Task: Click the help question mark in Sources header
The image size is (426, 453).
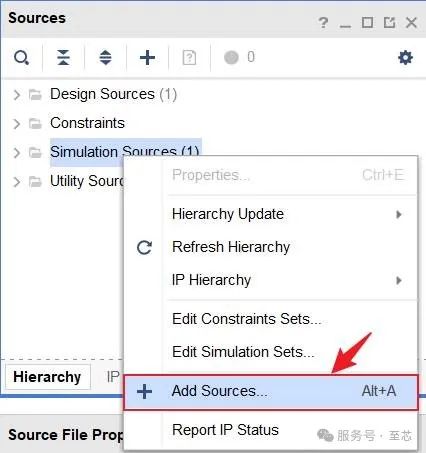Action: point(323,23)
